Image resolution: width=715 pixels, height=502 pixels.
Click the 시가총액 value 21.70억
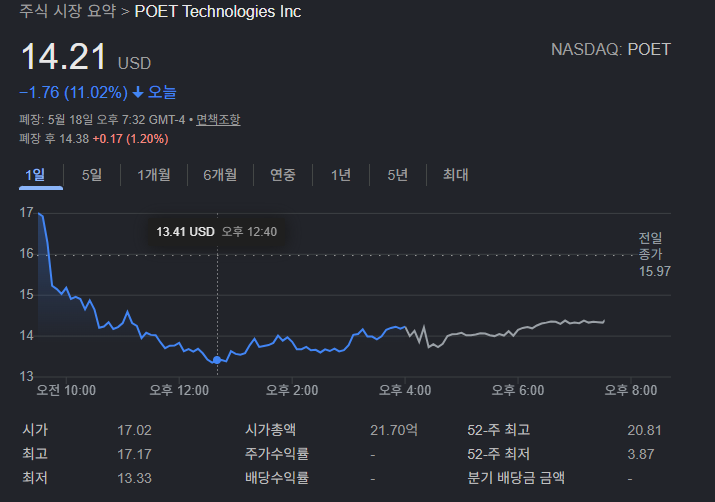[x=394, y=430]
